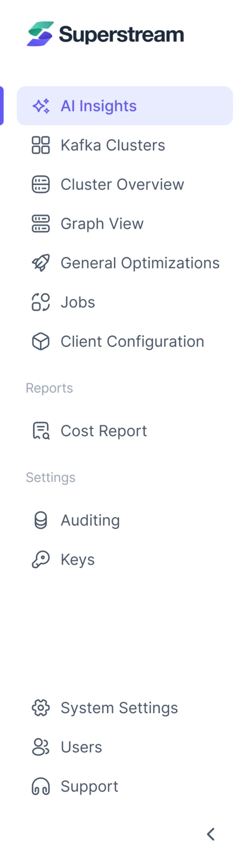
Task: Open the Support label link
Action: pos(90,786)
